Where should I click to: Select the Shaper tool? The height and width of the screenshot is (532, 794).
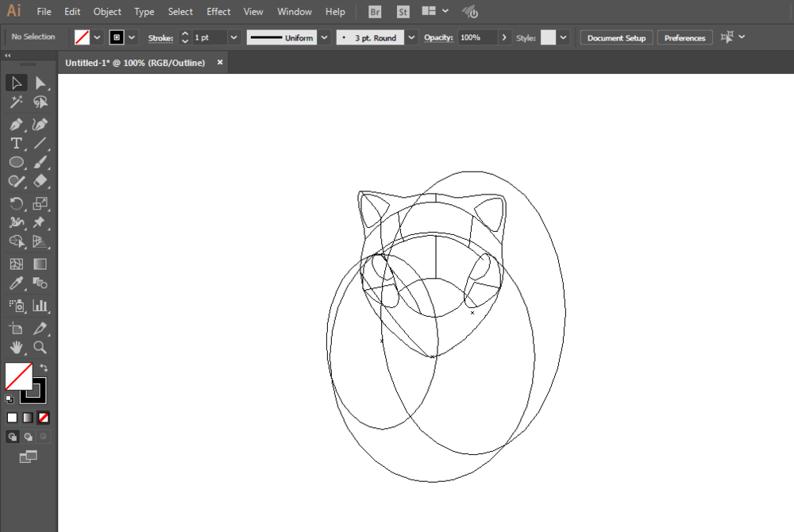pyautogui.click(x=16, y=181)
